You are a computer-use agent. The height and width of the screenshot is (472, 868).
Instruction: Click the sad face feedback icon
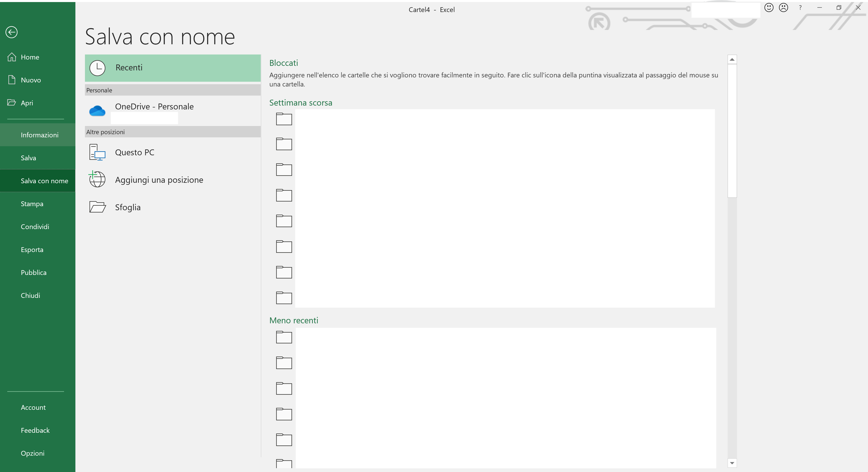pos(784,8)
